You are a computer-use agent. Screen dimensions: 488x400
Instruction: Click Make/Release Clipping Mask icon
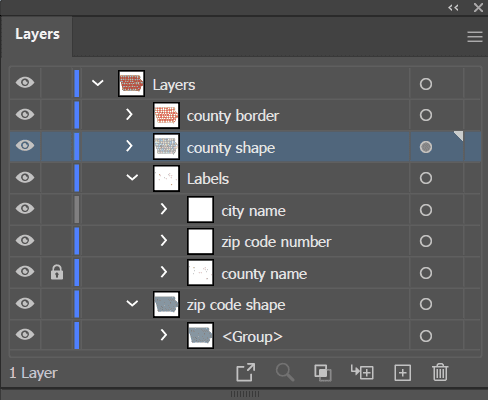tap(323, 372)
